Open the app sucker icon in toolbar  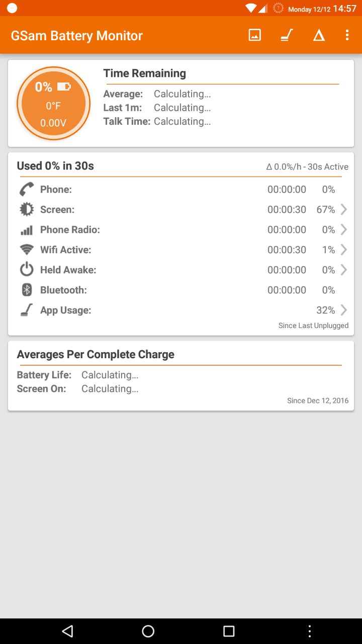(287, 35)
